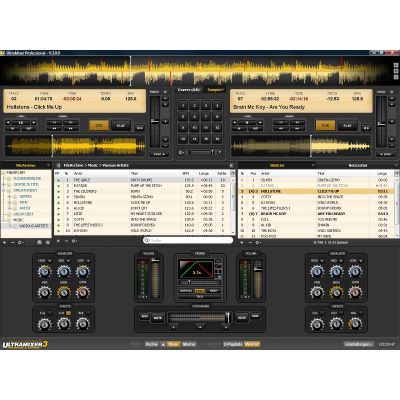Click the right deck CUE button
The width and height of the screenshot is (400, 400).
pos(325,126)
